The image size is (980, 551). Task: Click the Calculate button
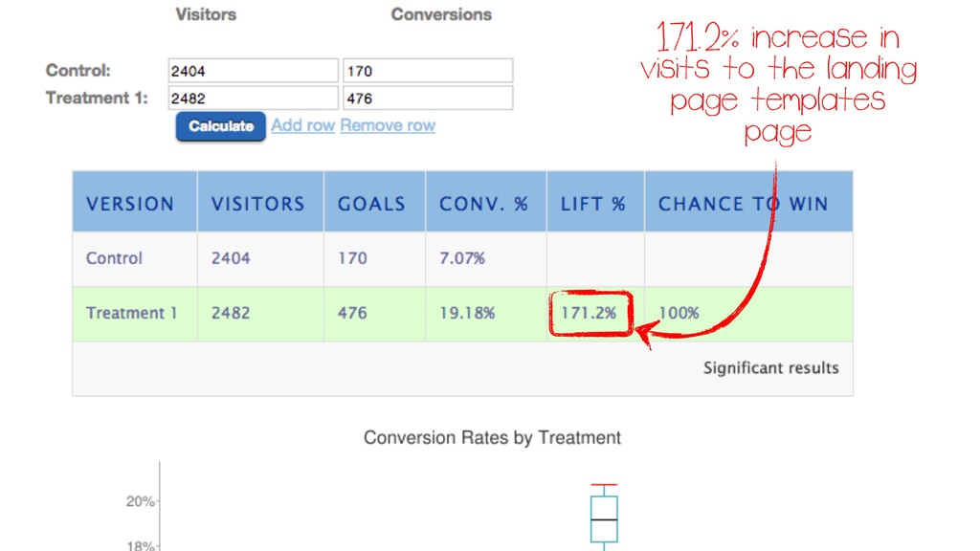point(221,126)
